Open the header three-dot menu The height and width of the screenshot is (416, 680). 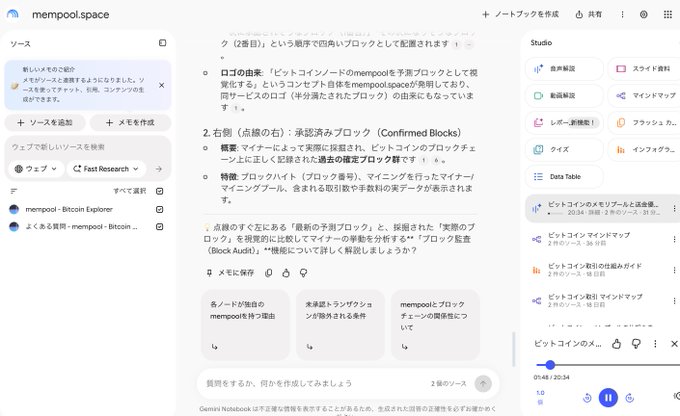(x=622, y=14)
